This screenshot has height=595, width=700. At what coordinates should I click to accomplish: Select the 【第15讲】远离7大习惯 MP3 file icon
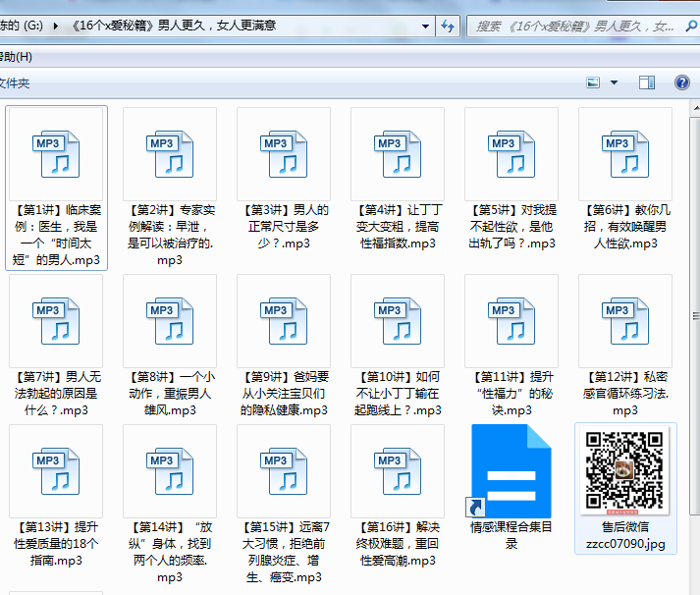click(284, 471)
